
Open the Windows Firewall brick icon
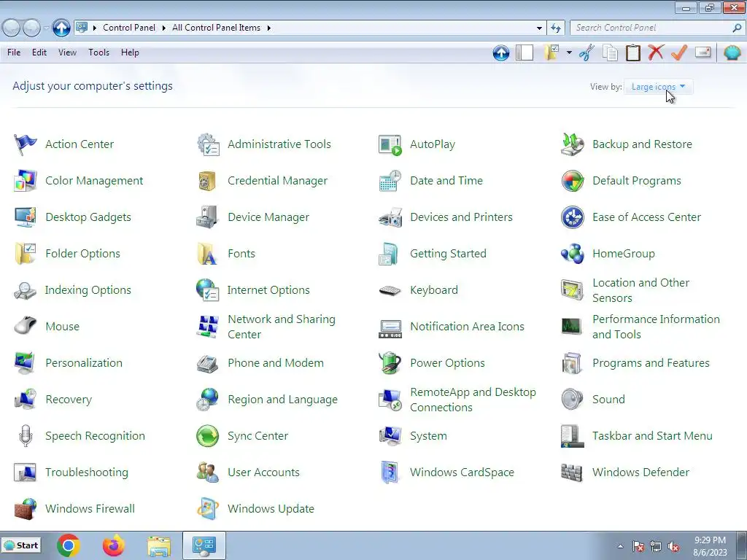tap(26, 509)
